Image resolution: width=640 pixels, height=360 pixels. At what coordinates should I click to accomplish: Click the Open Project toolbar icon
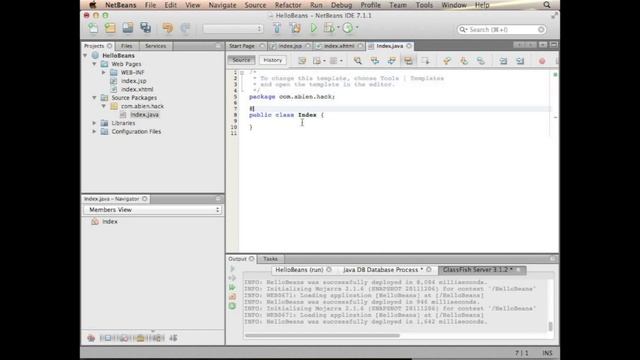click(128, 28)
